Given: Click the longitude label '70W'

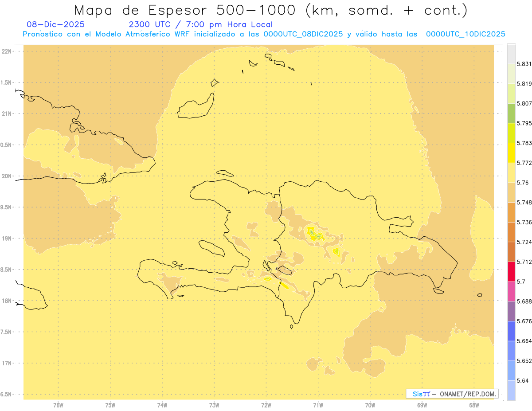Looking at the screenshot, I should 370,405.
